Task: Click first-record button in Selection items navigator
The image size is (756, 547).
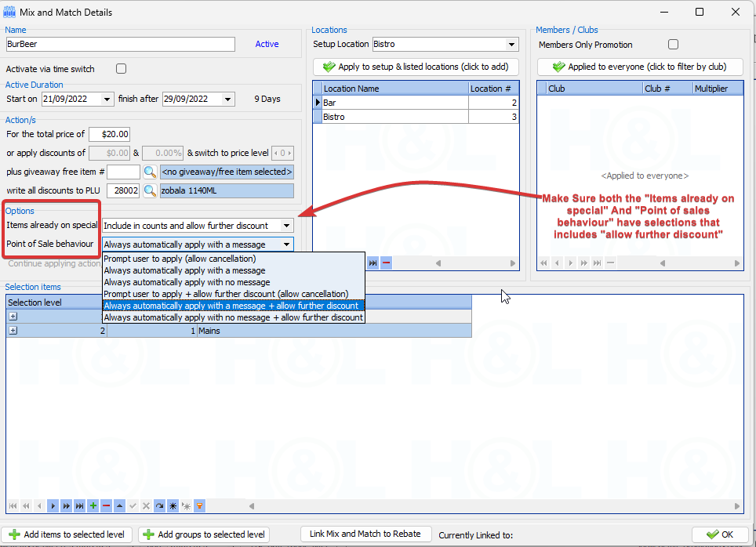Action: pyautogui.click(x=13, y=506)
